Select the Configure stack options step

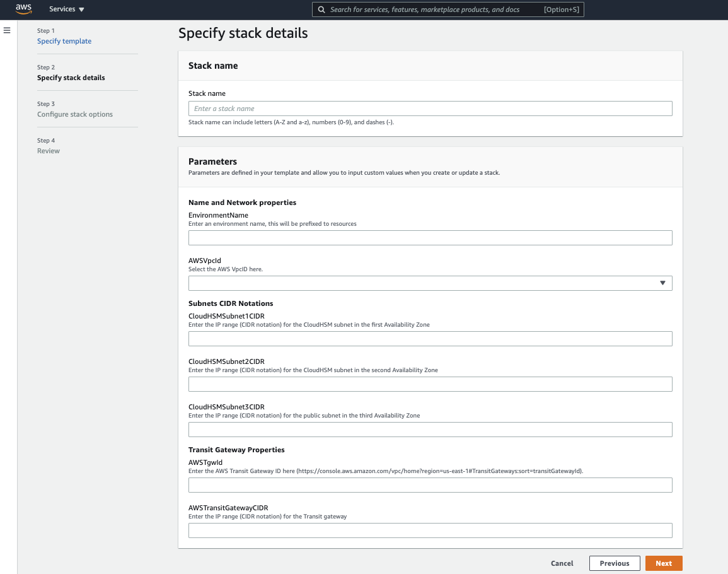(x=76, y=114)
